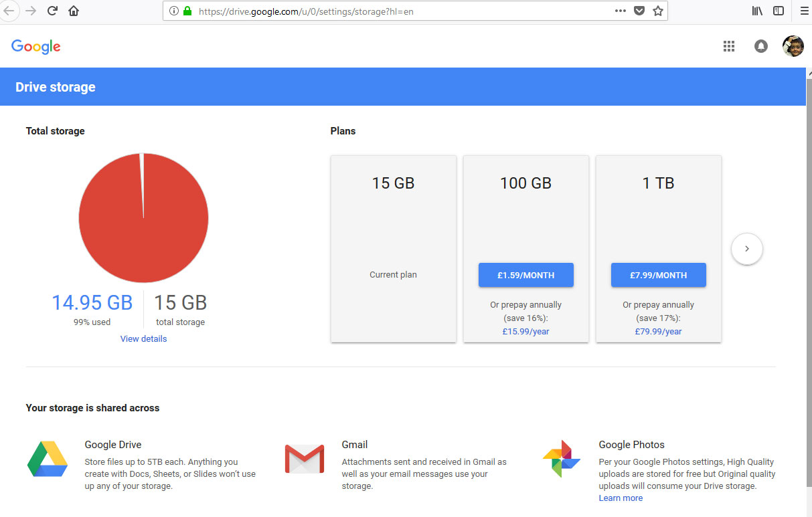Show more plans with right chevron
Screen dimensions: 812x517
tap(747, 249)
